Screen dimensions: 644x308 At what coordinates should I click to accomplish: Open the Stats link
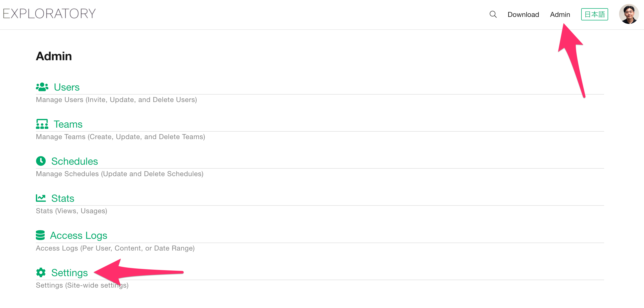(x=63, y=198)
